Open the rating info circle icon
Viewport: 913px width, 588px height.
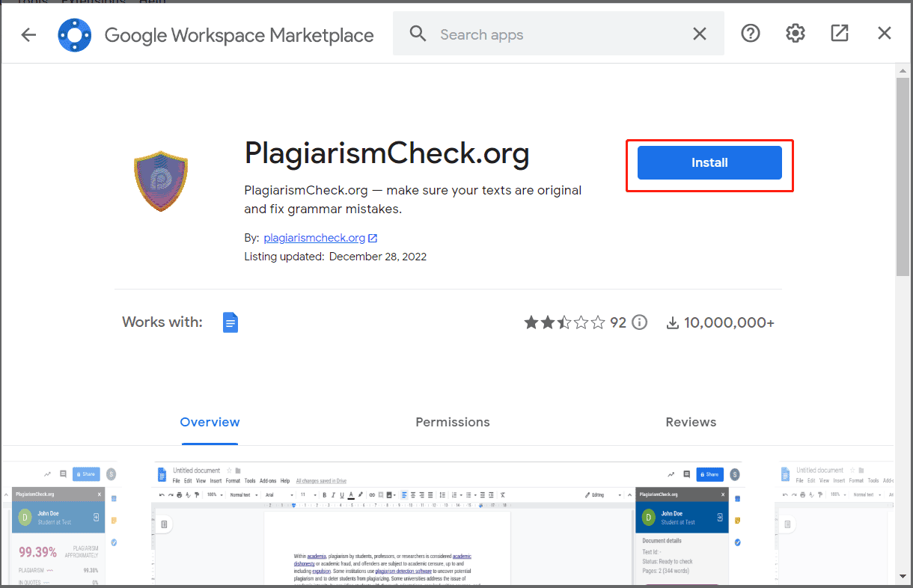[639, 322]
